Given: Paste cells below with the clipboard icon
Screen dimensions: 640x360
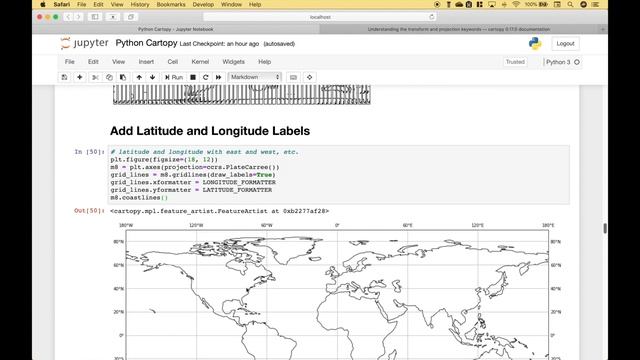Looking at the screenshot, I should 123,77.
